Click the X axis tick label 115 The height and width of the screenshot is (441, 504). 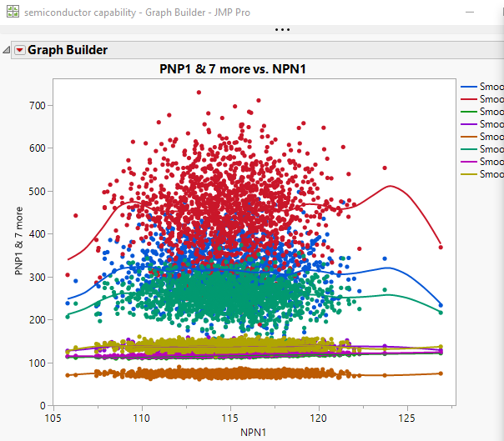tap(230, 418)
